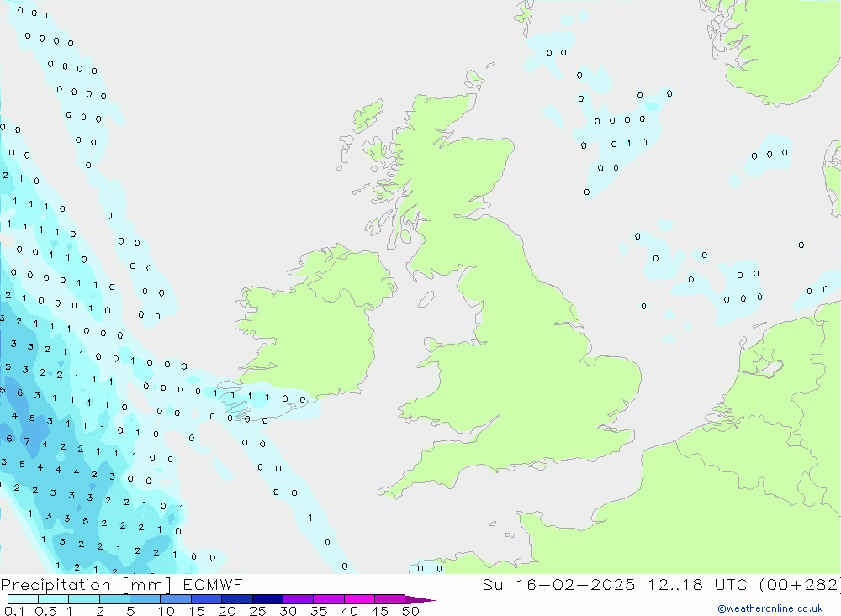Select the 10–15 mm legend color swatch
The width and height of the screenshot is (841, 616).
pyautogui.click(x=176, y=599)
